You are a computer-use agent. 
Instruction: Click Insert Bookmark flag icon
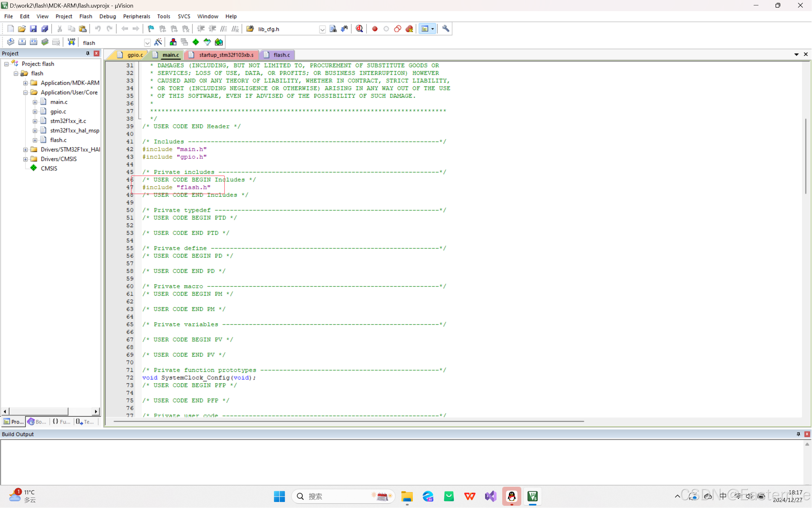[151, 29]
